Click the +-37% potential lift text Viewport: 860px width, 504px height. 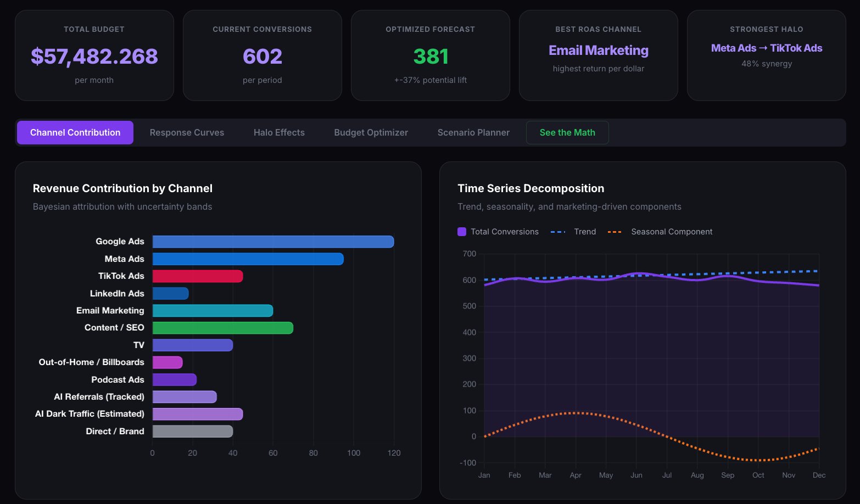pos(431,80)
